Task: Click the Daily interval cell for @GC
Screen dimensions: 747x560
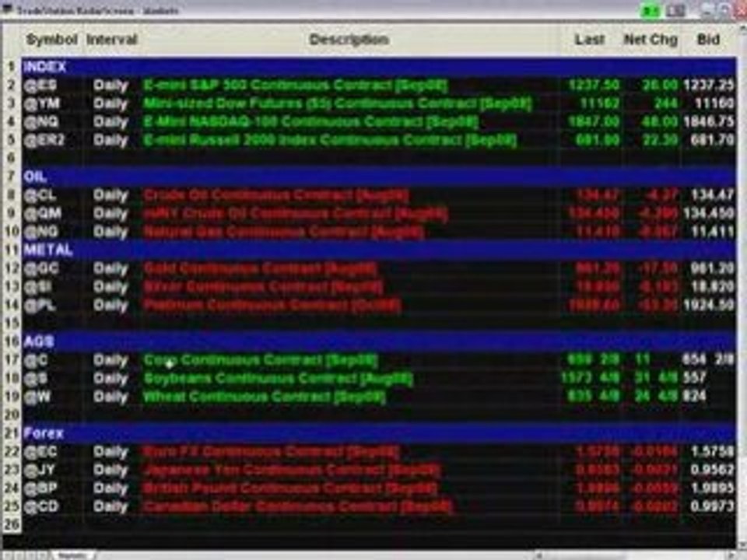Action: [x=111, y=268]
